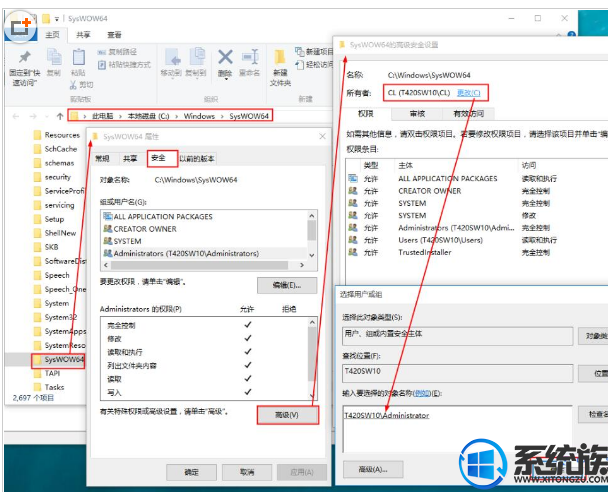
Task: Select the security folder
Action: point(52,177)
